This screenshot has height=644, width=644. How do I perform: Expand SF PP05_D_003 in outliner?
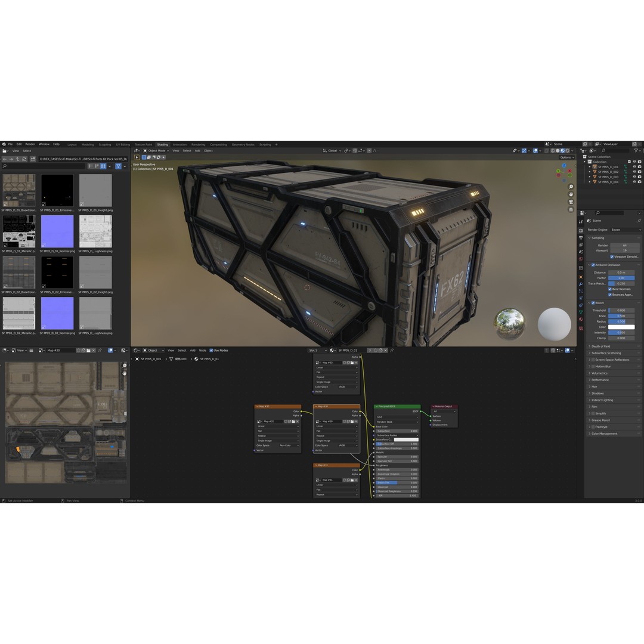(590, 177)
